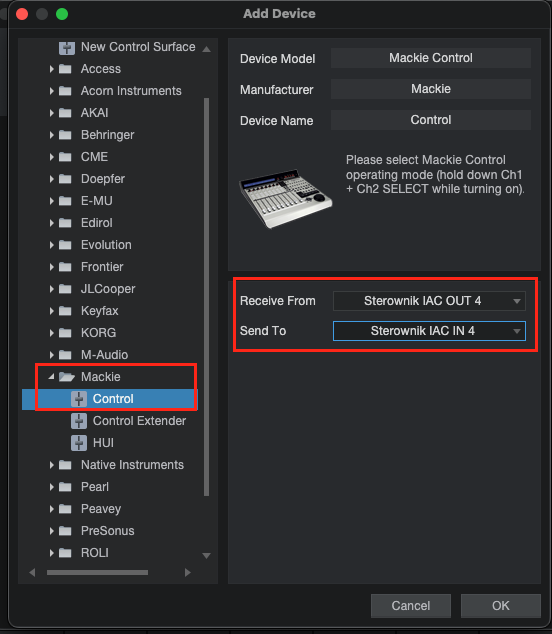
Task: Click the PreSonus folder icon
Action: pos(65,531)
